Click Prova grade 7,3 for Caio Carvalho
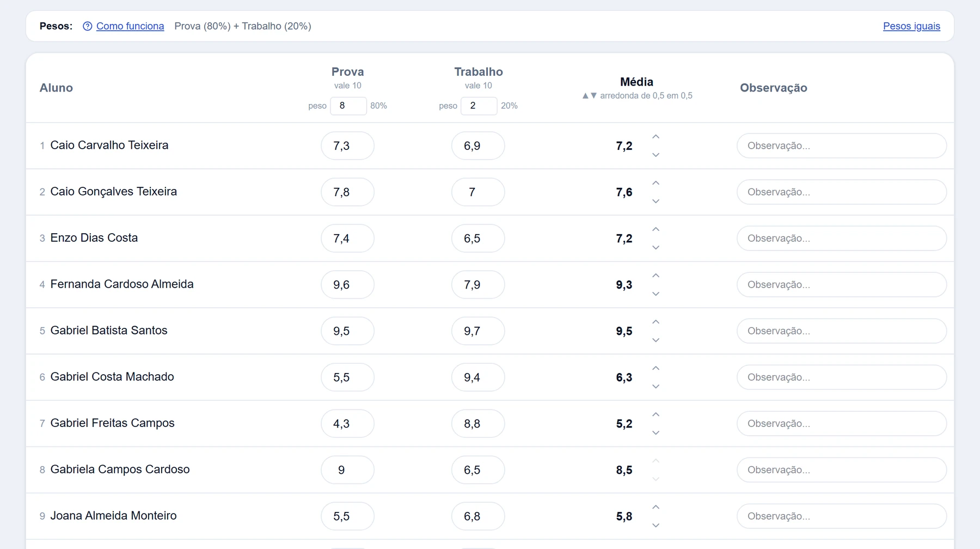This screenshot has height=549, width=980. (x=347, y=146)
